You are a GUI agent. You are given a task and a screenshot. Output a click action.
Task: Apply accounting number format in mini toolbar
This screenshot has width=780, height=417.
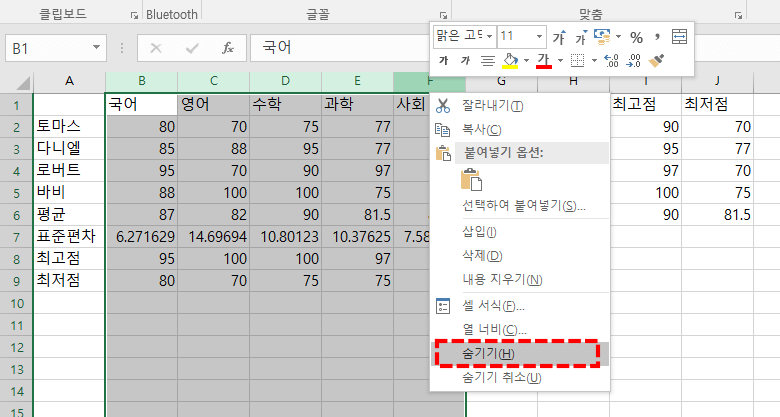pyautogui.click(x=602, y=36)
